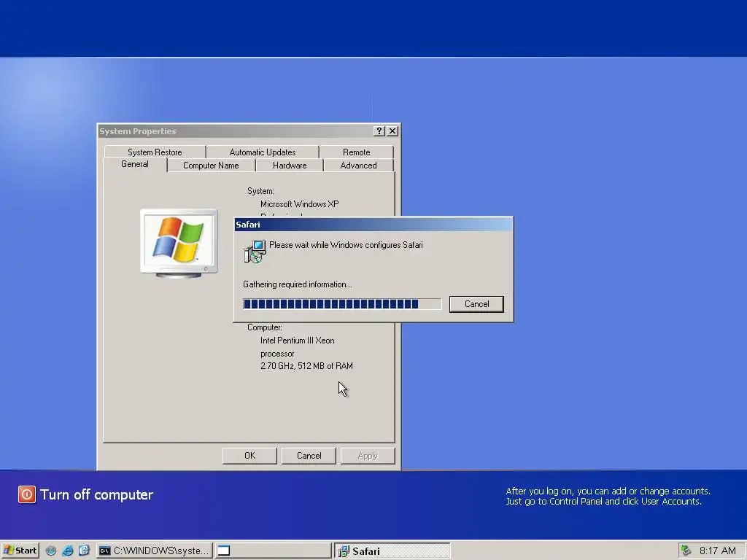Click the 'Microsoft Windows XP' text

tap(300, 204)
